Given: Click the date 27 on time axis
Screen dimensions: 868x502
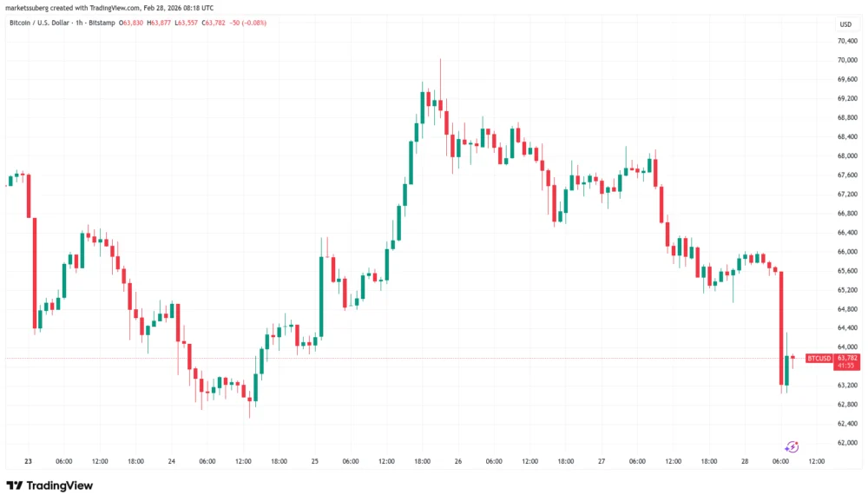Looking at the screenshot, I should tap(602, 461).
